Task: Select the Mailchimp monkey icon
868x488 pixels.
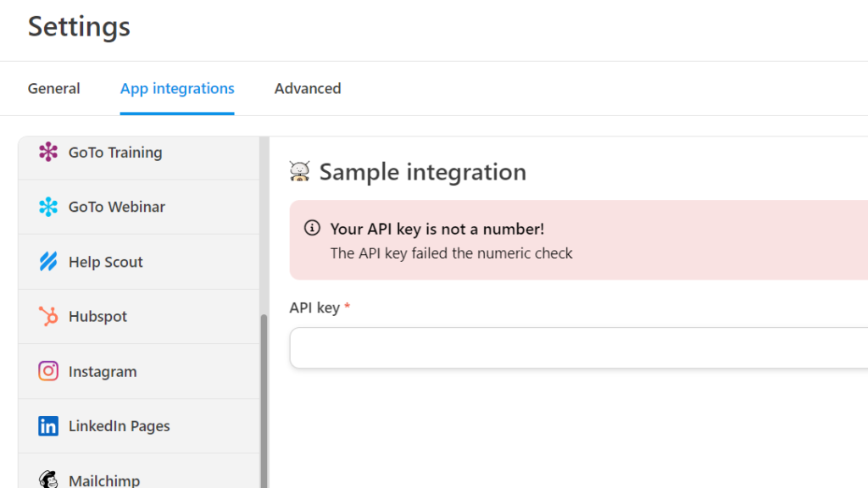Action: (48, 479)
